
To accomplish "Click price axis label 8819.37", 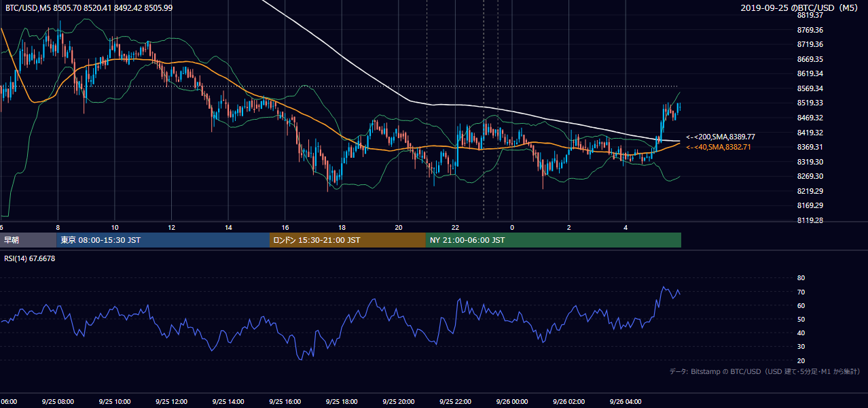I will pyautogui.click(x=810, y=15).
